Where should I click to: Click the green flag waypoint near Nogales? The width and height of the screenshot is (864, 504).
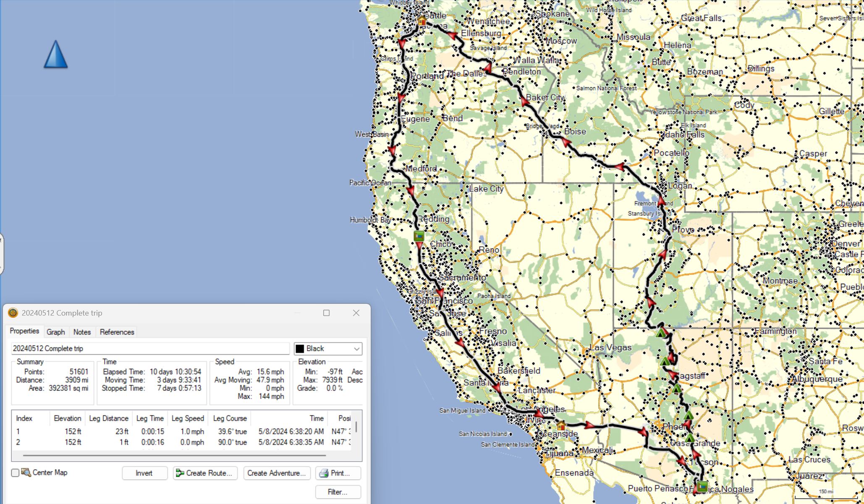(702, 486)
